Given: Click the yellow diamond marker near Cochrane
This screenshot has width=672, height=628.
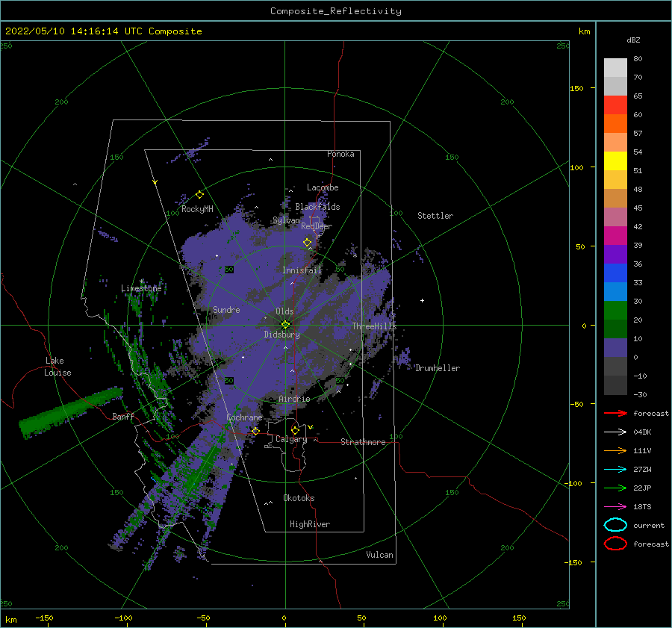Looking at the screenshot, I should tap(255, 431).
